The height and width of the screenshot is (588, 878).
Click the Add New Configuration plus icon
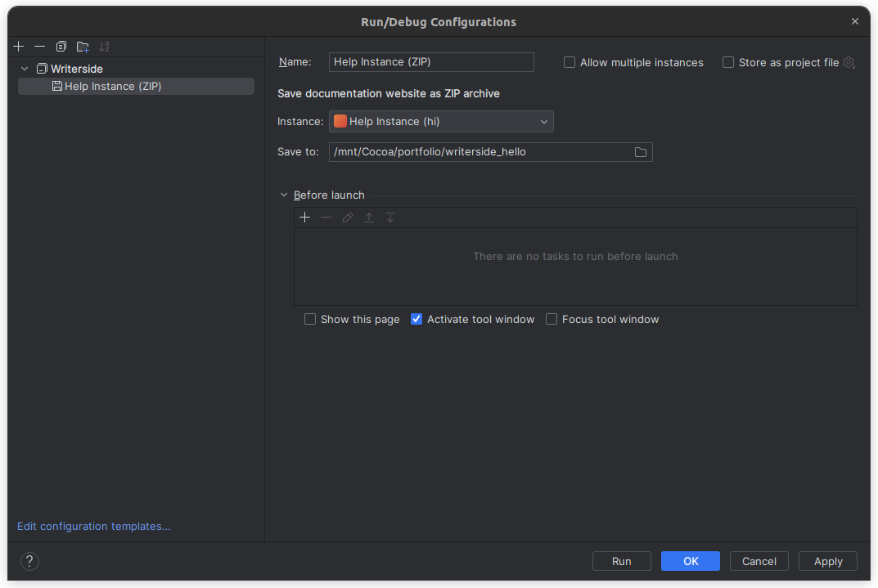pyautogui.click(x=19, y=47)
